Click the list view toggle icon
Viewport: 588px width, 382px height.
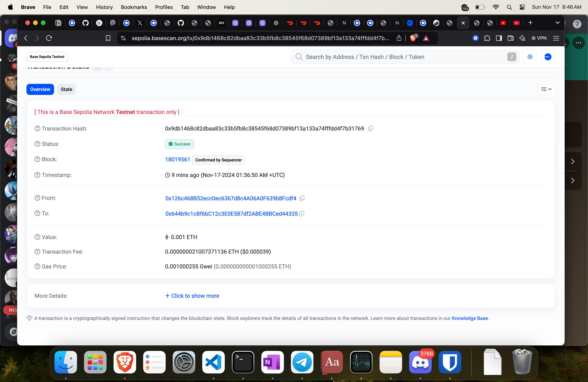pyautogui.click(x=546, y=89)
